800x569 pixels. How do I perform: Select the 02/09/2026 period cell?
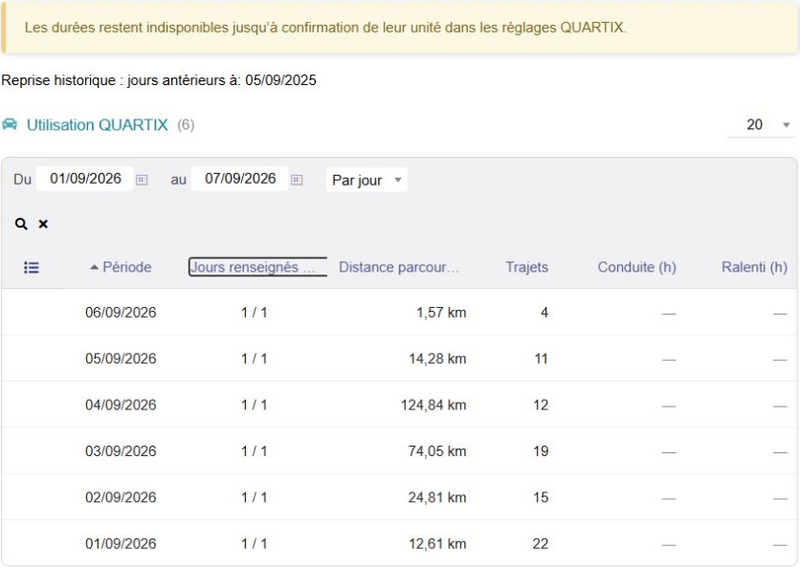click(x=120, y=498)
